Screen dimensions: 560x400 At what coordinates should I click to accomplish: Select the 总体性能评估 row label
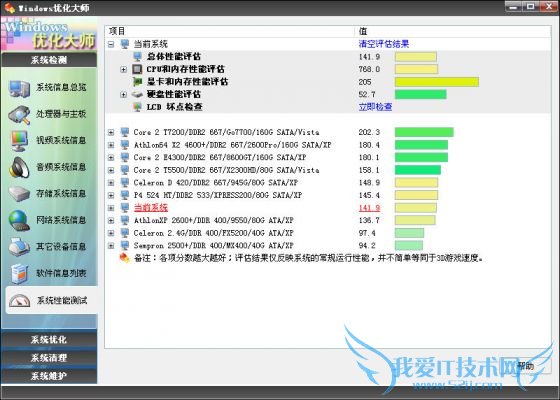click(x=174, y=56)
